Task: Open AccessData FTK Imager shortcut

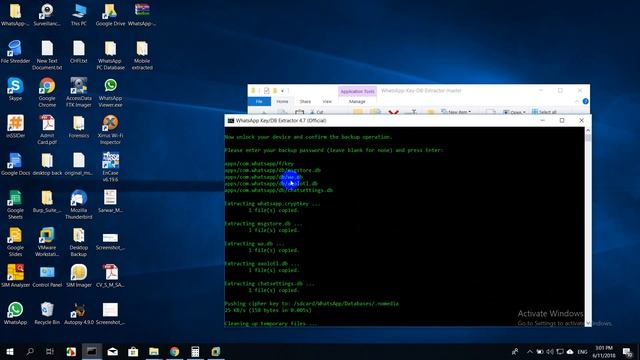Action: pyautogui.click(x=78, y=92)
